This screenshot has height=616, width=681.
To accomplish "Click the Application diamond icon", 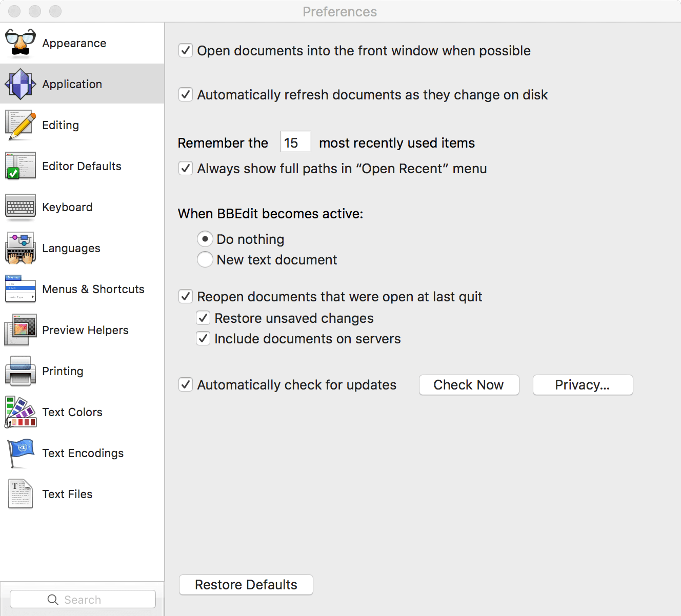I will tap(21, 84).
